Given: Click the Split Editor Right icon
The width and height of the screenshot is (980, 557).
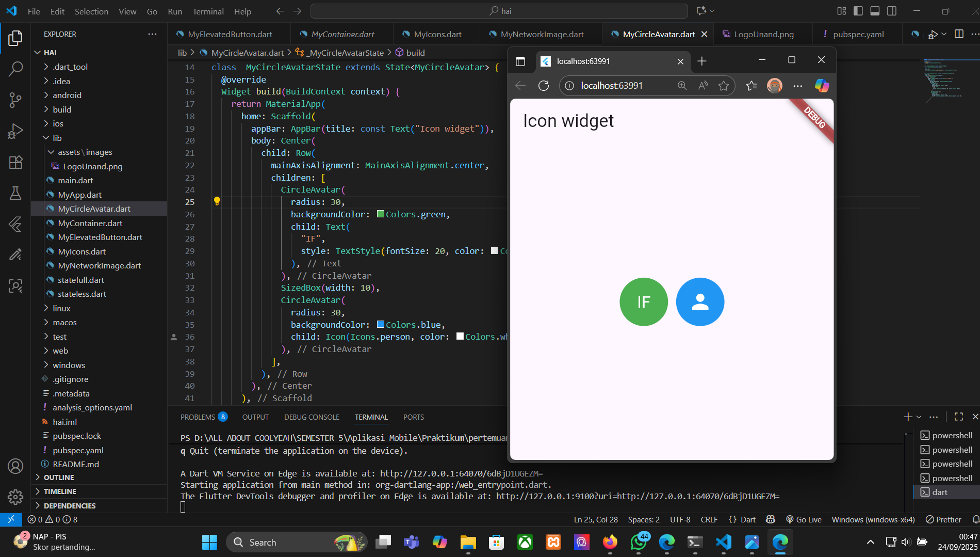Looking at the screenshot, I should coord(959,34).
